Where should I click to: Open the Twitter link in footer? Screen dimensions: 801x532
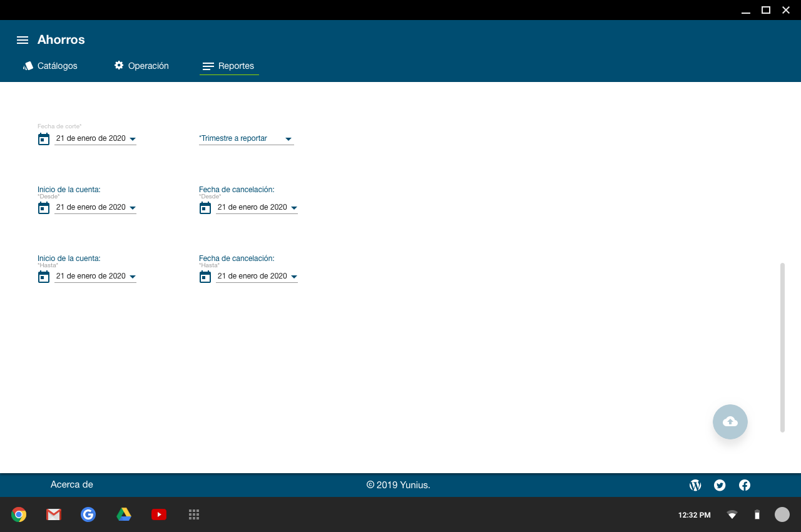point(720,485)
